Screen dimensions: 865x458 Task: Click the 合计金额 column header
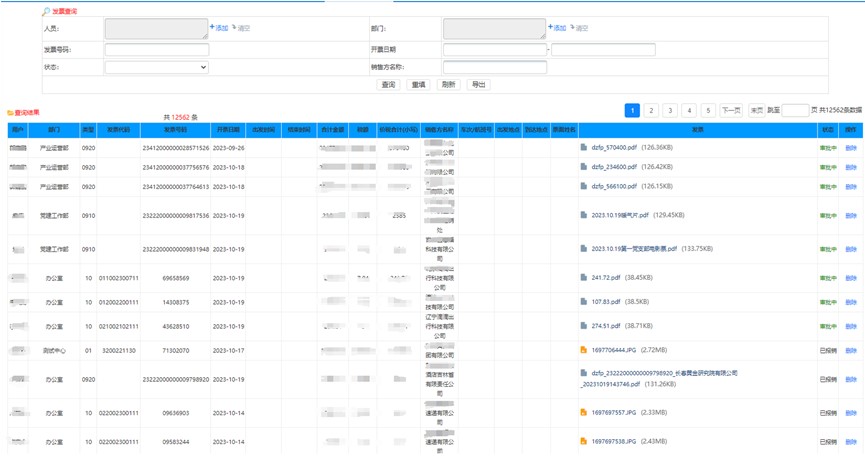(x=333, y=130)
